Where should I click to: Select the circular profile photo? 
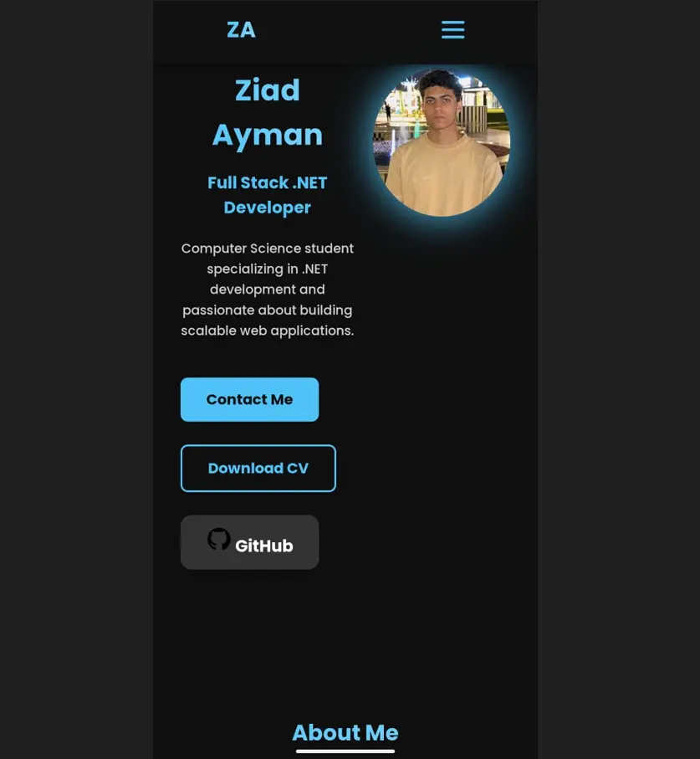442,143
